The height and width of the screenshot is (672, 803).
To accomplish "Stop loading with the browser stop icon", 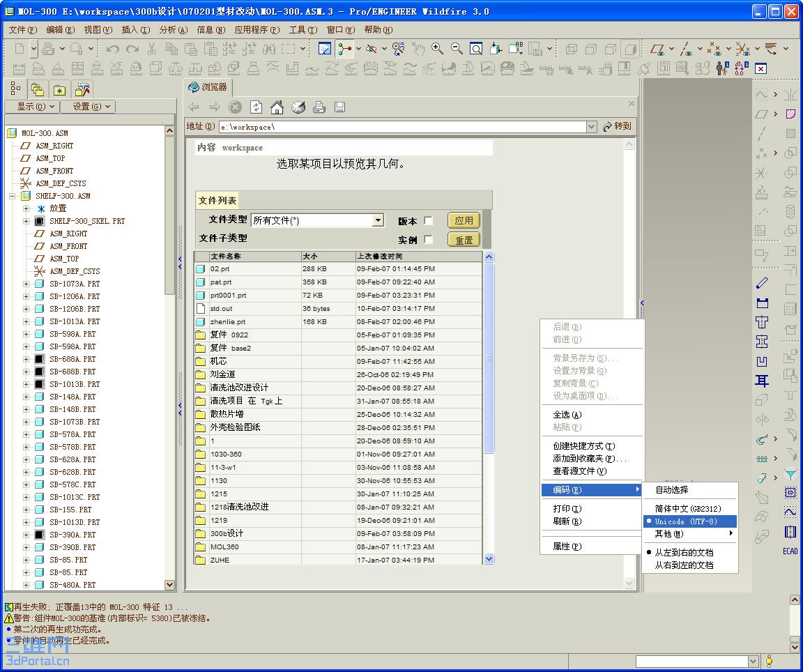I will click(235, 107).
